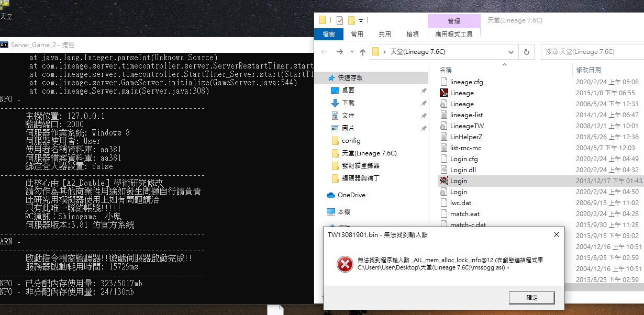Click the address bar path 天堂(Lineage 7.6C)

(x=418, y=52)
